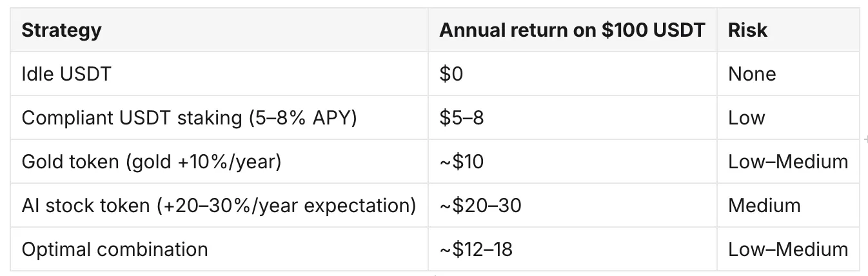Click the small marker at table's right edge
The image size is (868, 276).
point(865,139)
